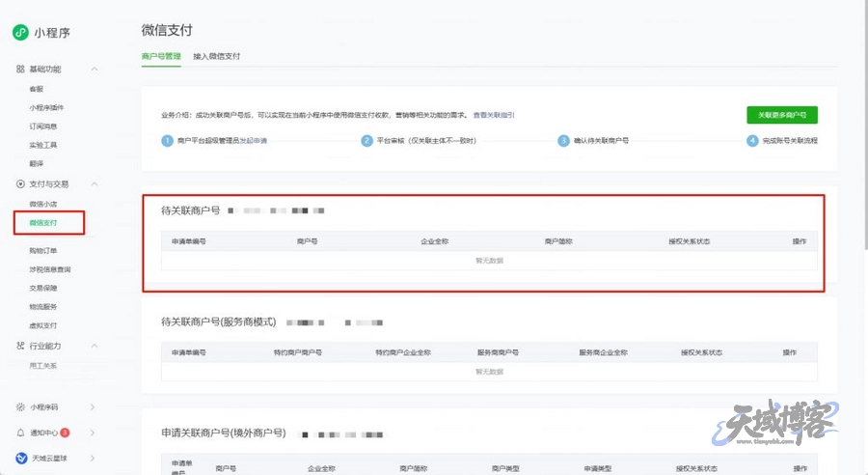Select 微信支付 in the sidebar

(x=43, y=223)
